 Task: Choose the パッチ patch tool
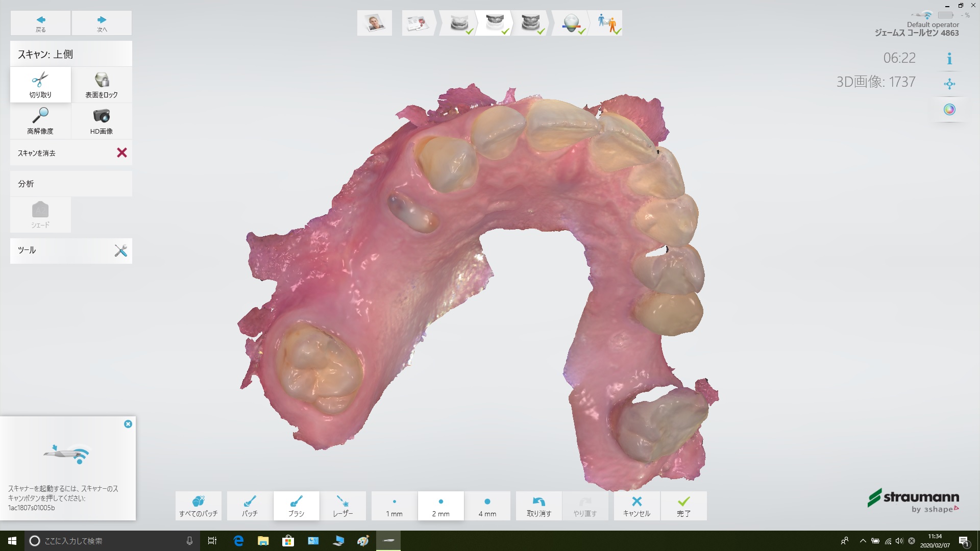click(250, 506)
